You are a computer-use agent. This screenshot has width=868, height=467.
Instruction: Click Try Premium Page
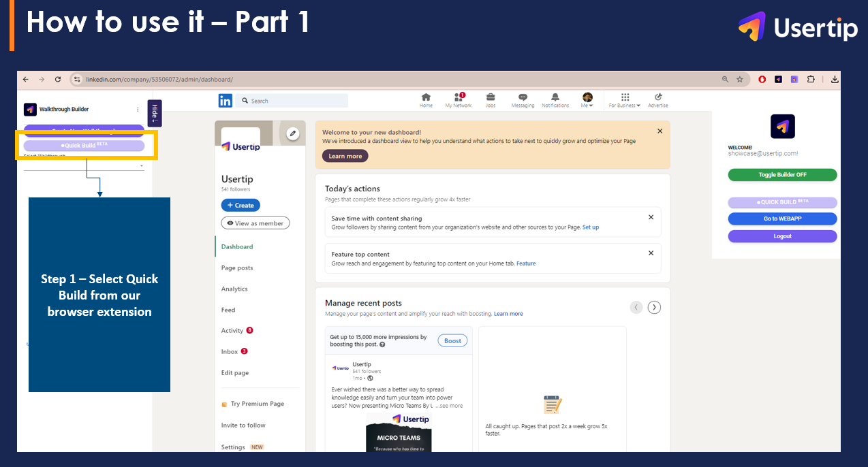tap(253, 404)
